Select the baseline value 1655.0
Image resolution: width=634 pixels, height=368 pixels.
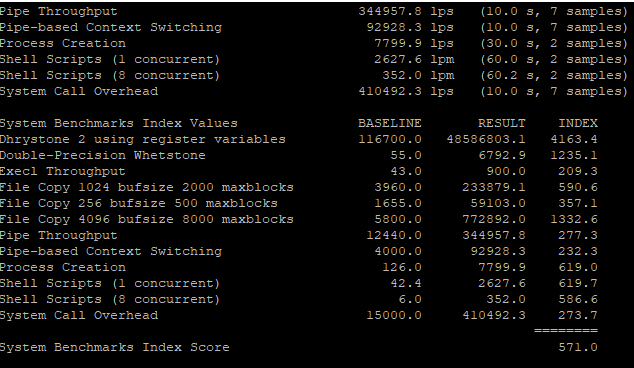[x=397, y=203]
